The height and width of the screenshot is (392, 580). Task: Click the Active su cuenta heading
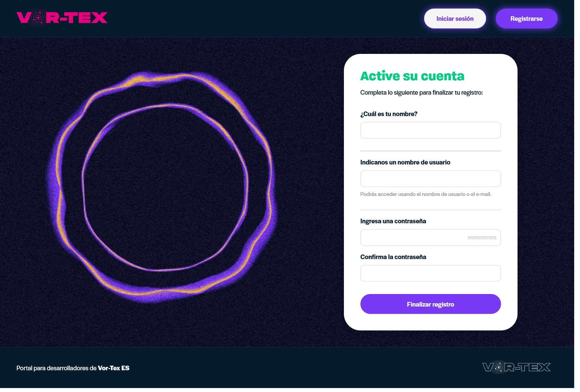point(412,76)
